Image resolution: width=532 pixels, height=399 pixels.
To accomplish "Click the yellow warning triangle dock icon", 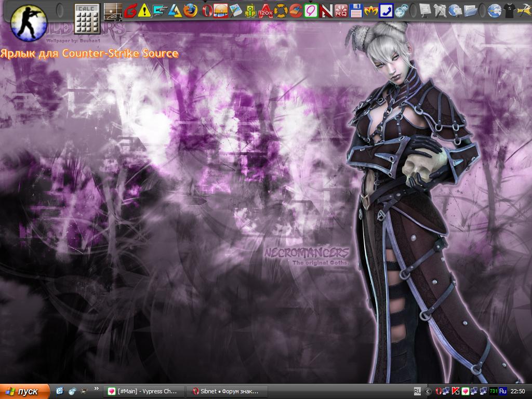I will (144, 11).
